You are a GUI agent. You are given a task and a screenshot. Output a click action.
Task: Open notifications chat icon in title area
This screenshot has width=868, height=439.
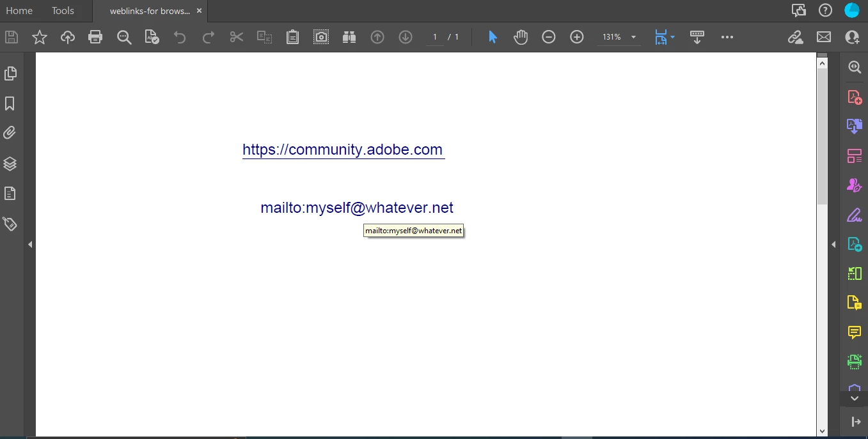pyautogui.click(x=799, y=10)
